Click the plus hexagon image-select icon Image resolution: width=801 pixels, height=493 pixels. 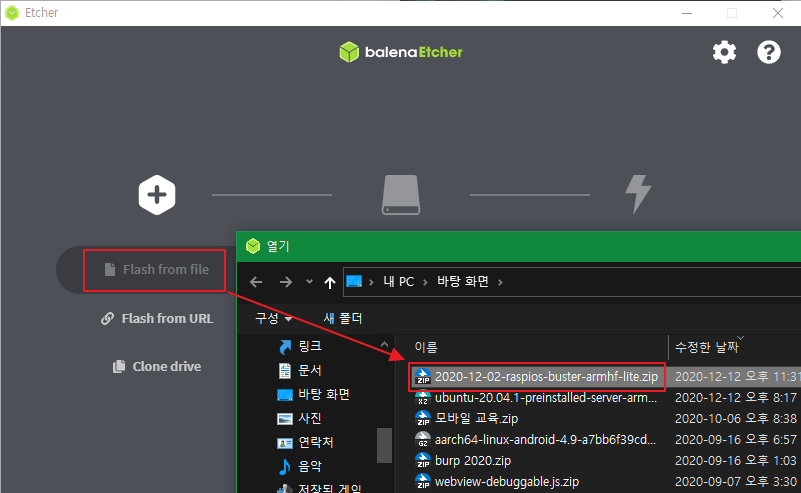coord(157,195)
